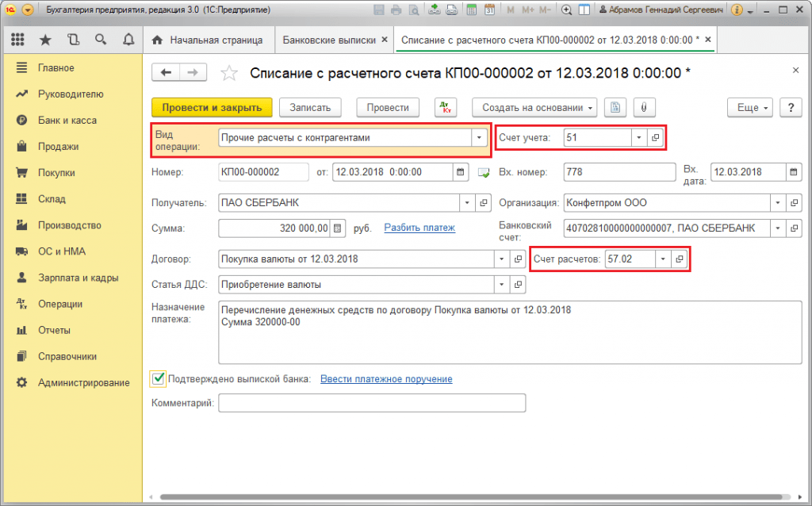The width and height of the screenshot is (812, 506).
Task: Open Операции section
Action: [60, 304]
